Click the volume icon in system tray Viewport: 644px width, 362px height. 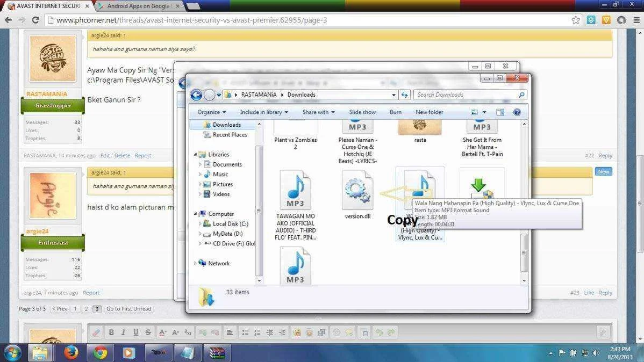(x=596, y=352)
